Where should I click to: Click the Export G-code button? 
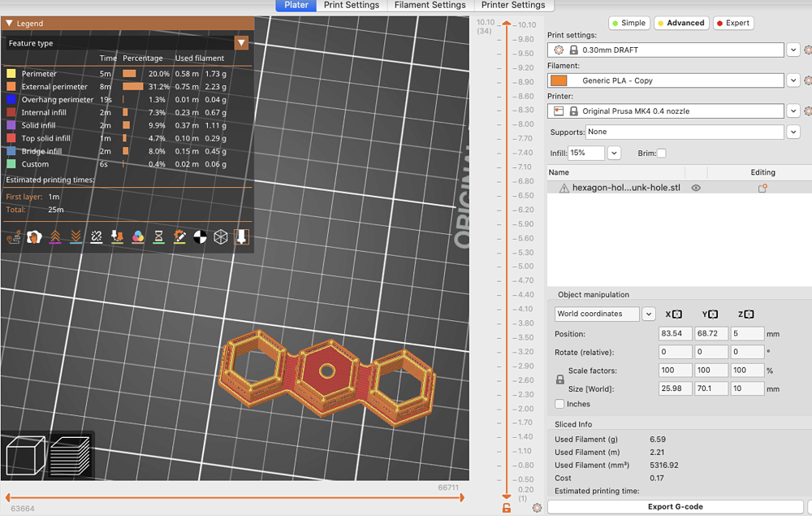(675, 507)
